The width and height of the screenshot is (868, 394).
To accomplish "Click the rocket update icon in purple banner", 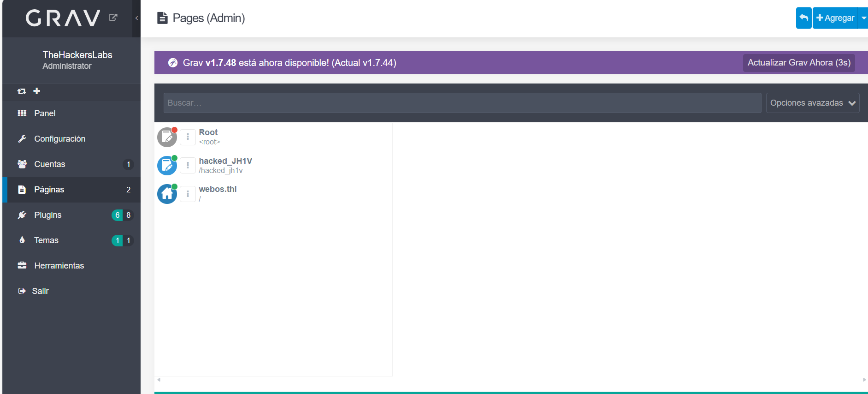I will tap(173, 63).
